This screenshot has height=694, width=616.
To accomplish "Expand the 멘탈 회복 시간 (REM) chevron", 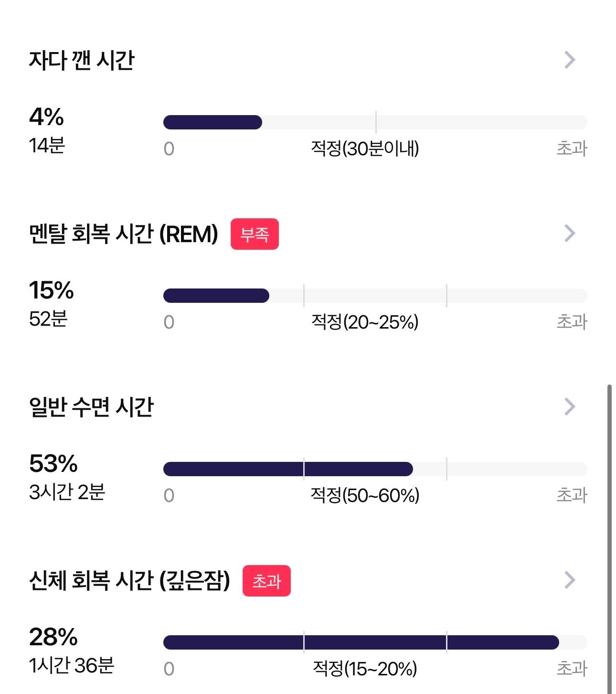I will click(570, 234).
